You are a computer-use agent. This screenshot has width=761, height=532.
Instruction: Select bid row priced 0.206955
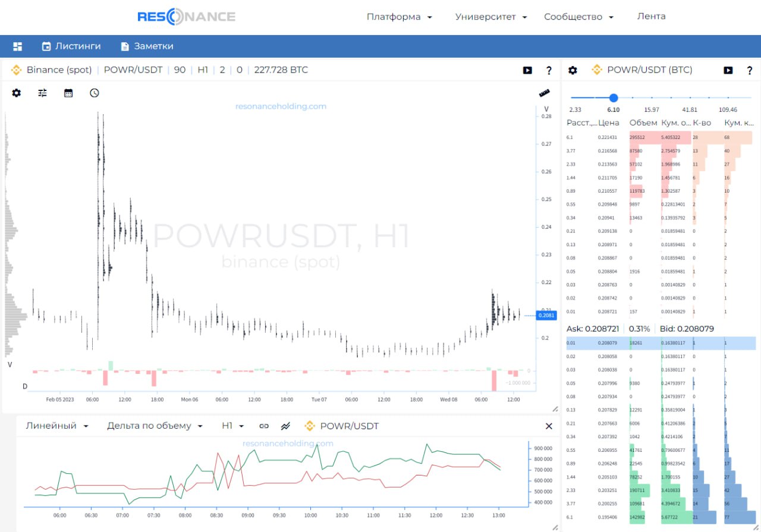pyautogui.click(x=661, y=450)
